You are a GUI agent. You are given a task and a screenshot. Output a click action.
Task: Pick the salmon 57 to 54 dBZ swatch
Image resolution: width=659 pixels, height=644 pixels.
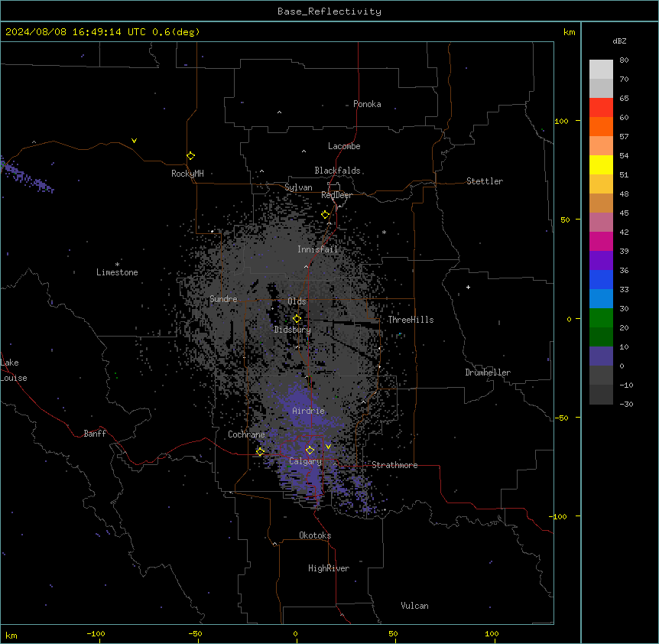point(601,146)
